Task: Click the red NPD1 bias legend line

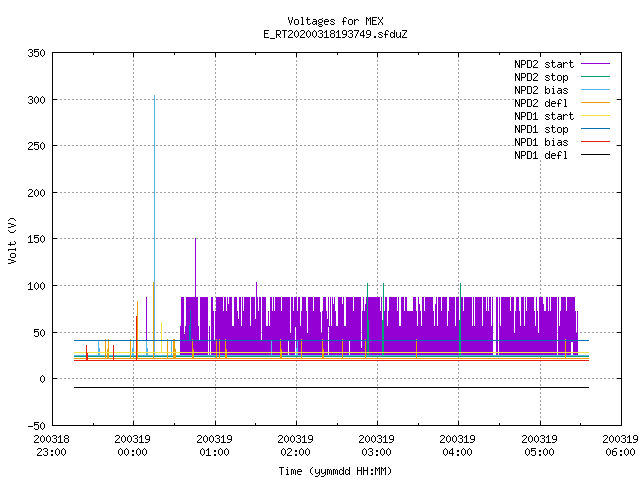Action: (x=595, y=142)
